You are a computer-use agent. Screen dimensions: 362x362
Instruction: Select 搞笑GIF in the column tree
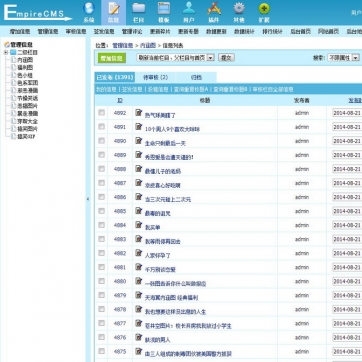point(26,136)
